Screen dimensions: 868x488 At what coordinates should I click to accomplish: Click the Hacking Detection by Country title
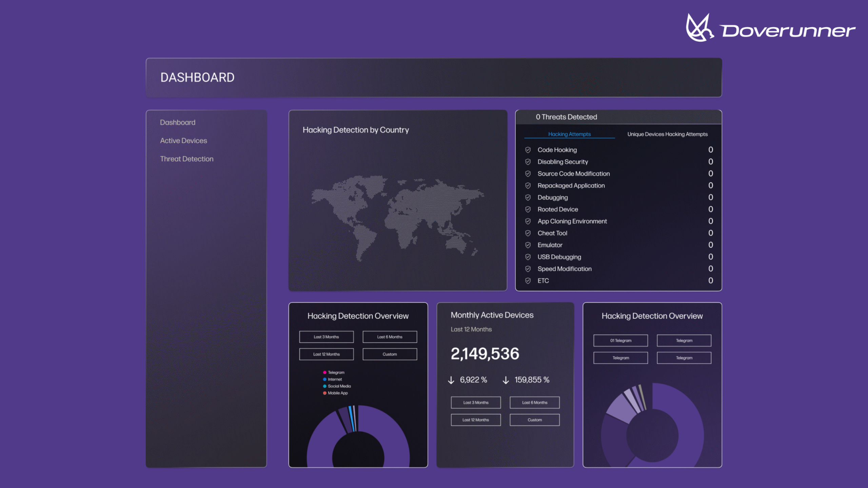point(356,130)
